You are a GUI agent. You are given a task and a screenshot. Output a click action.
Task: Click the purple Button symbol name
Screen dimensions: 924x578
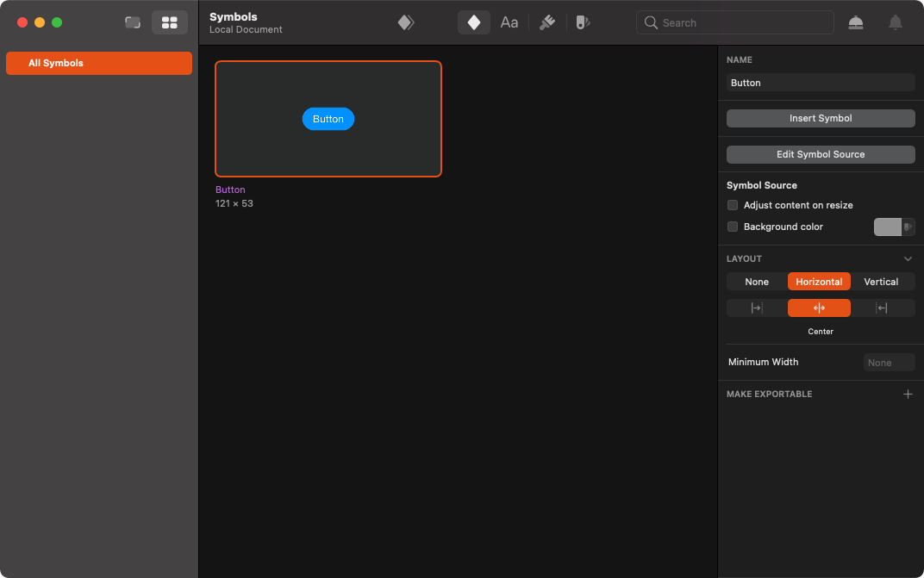coord(230,190)
